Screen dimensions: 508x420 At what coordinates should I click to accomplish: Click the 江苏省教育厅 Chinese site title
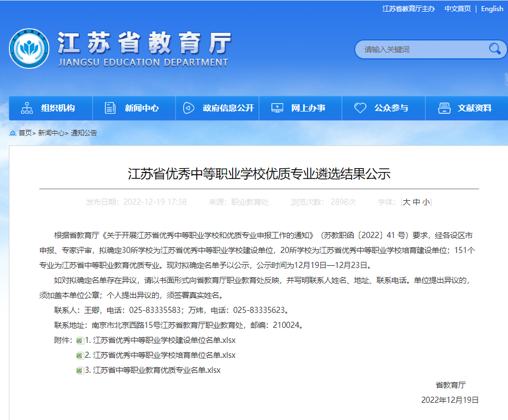tap(144, 42)
